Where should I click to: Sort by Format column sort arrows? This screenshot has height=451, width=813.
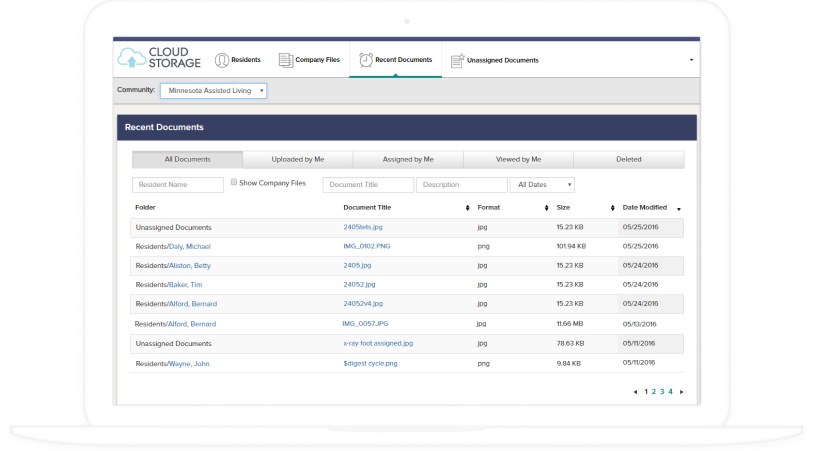[546, 208]
